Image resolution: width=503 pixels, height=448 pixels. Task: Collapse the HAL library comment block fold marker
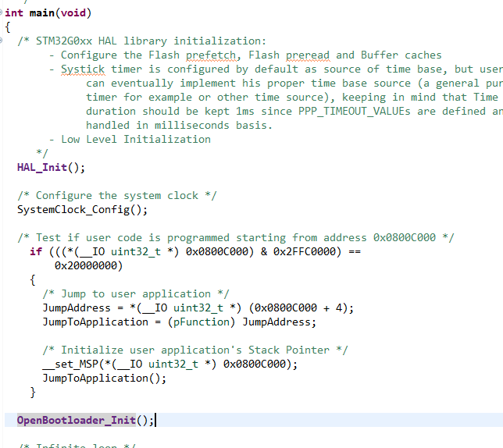pos(1,41)
